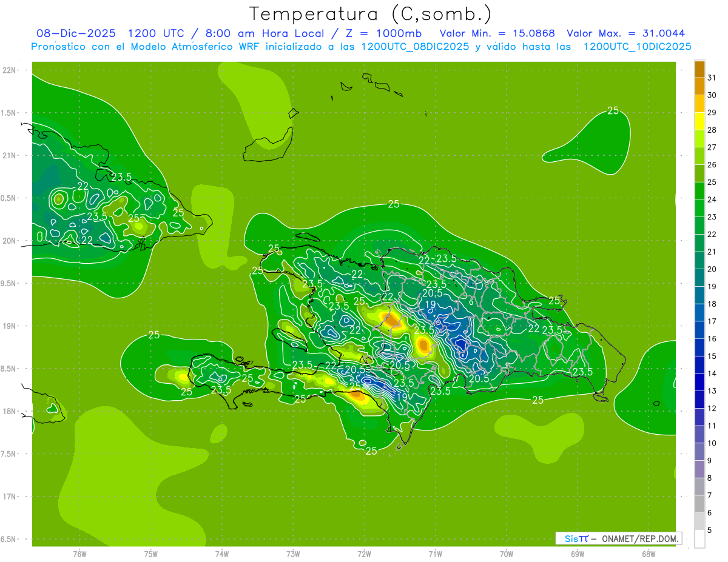Click the '20N' latitude axis label
Screen dimensions: 728x562
[x=9, y=241]
